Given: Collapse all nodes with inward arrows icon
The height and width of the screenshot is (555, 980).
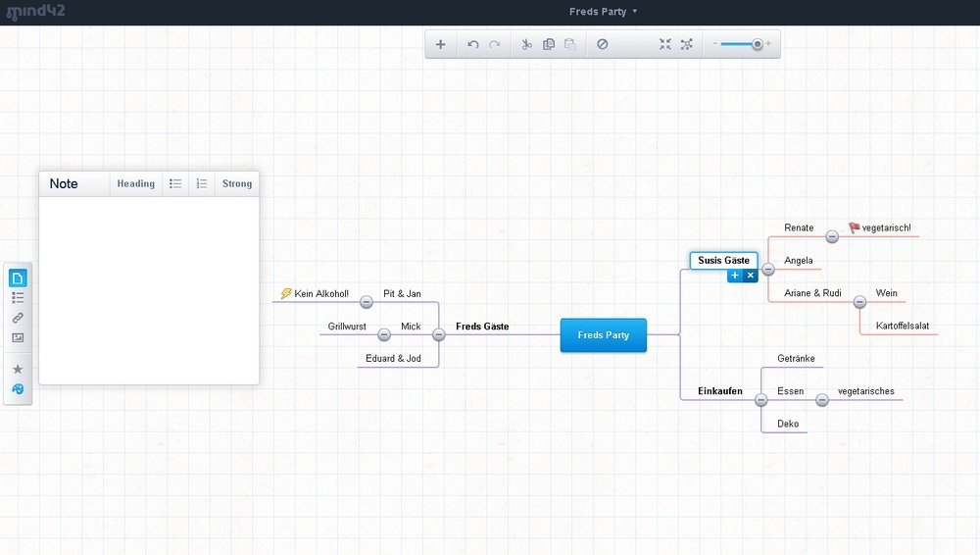Looking at the screenshot, I should coord(665,44).
